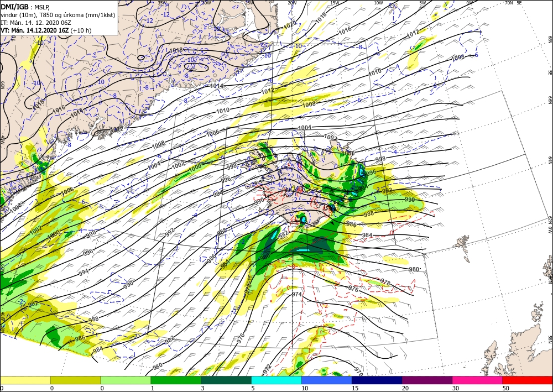Click the magenta pink legend swatch

(478, 380)
